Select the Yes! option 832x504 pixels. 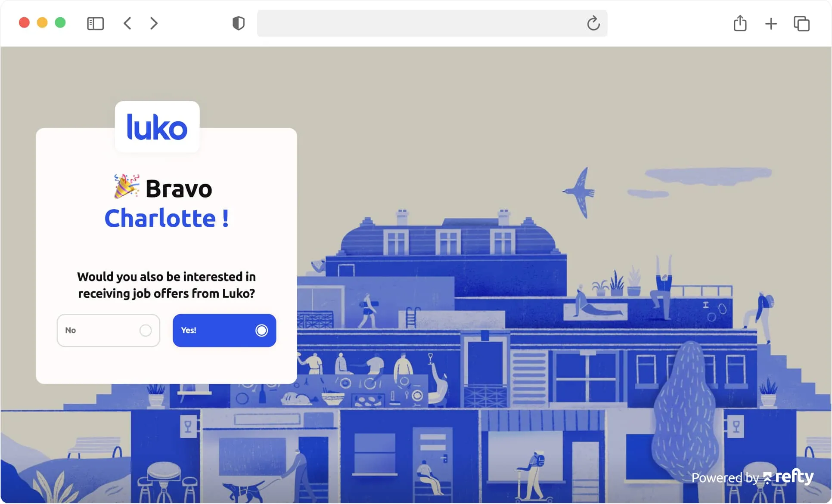(x=224, y=330)
